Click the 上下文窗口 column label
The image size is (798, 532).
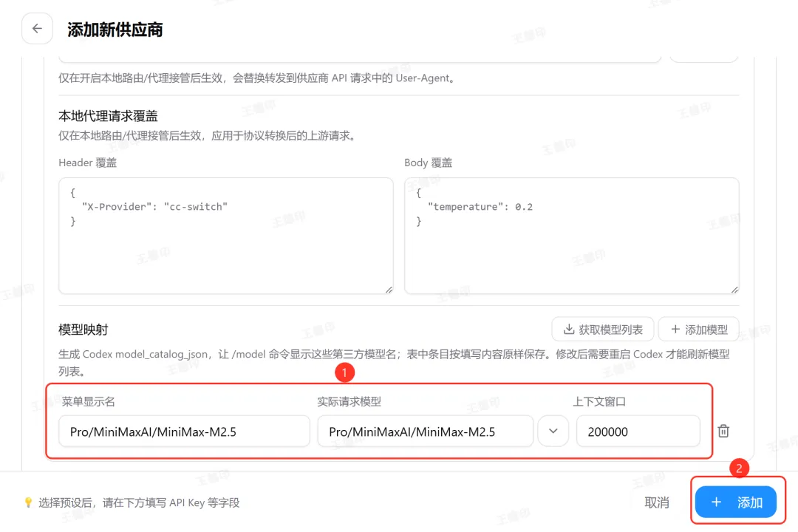click(x=599, y=402)
